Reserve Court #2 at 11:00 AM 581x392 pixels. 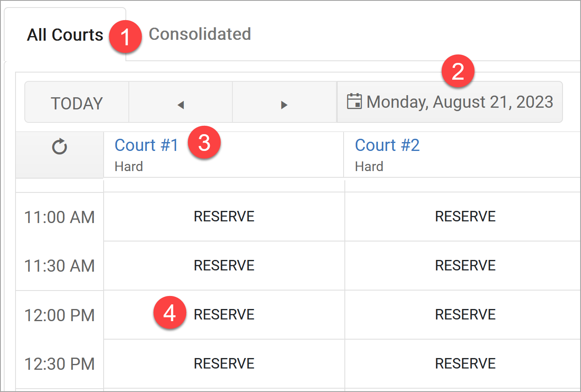[x=465, y=216]
